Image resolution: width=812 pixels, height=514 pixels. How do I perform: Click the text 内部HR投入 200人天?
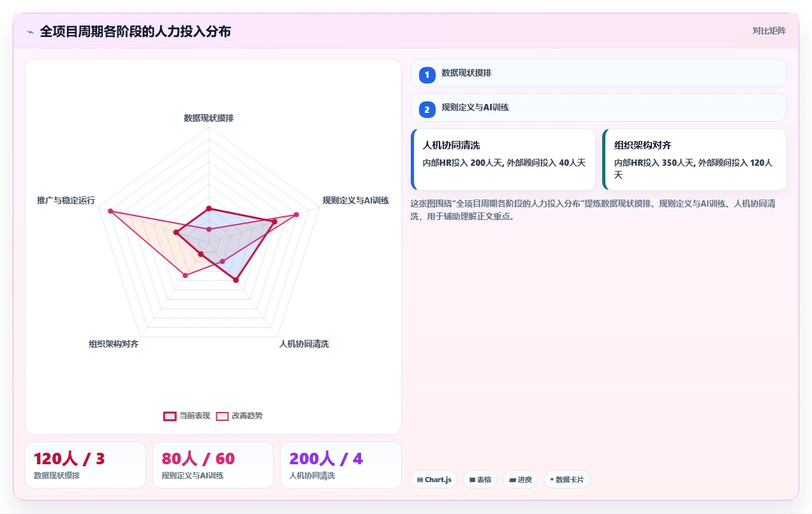(x=462, y=163)
